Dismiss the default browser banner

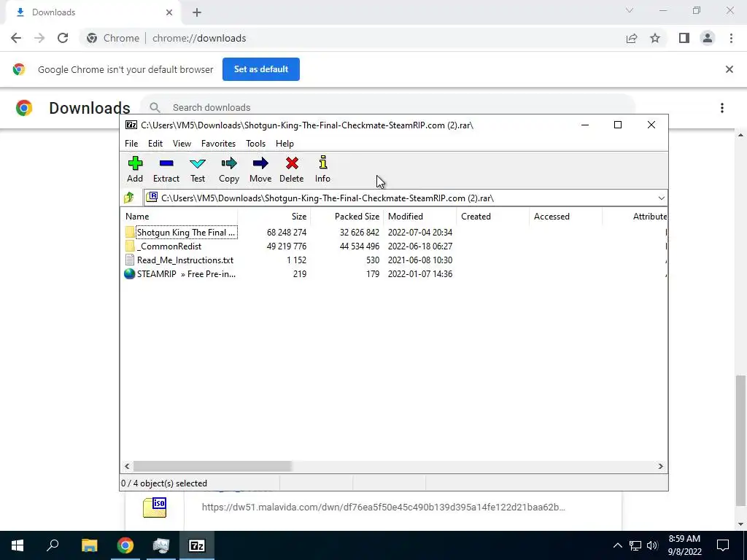729,69
